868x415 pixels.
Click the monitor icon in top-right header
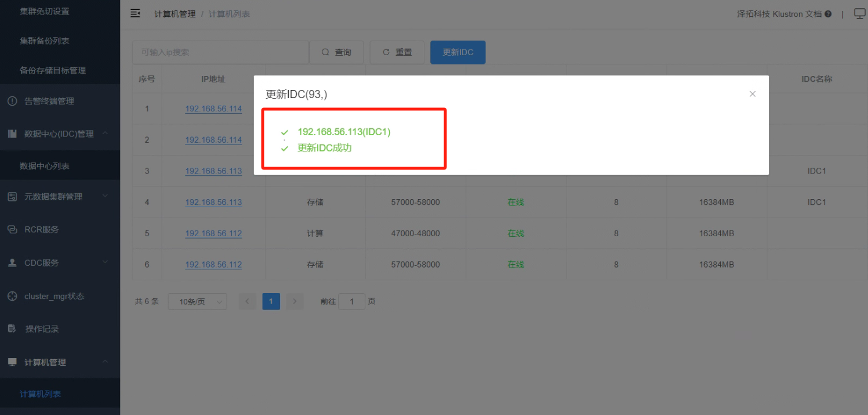coord(860,14)
